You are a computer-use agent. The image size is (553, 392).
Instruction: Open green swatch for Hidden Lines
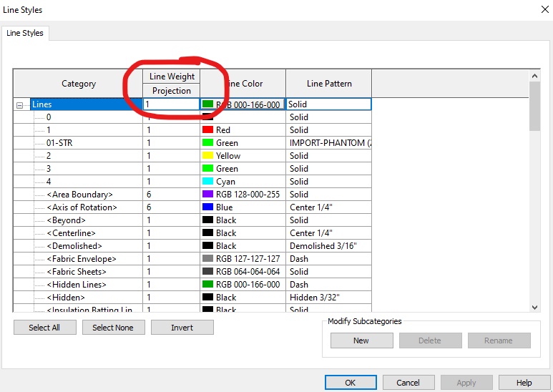point(207,284)
